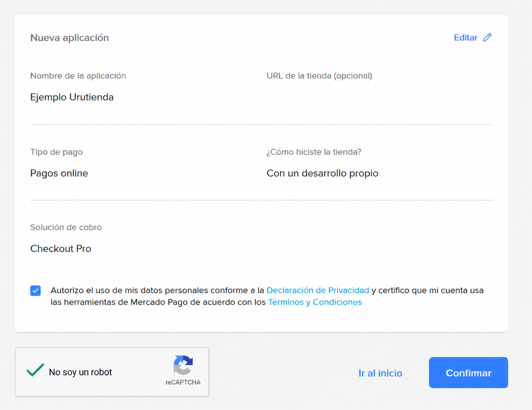Click the Solución de cobro label
Viewport: 532px width, 410px height.
(66, 227)
